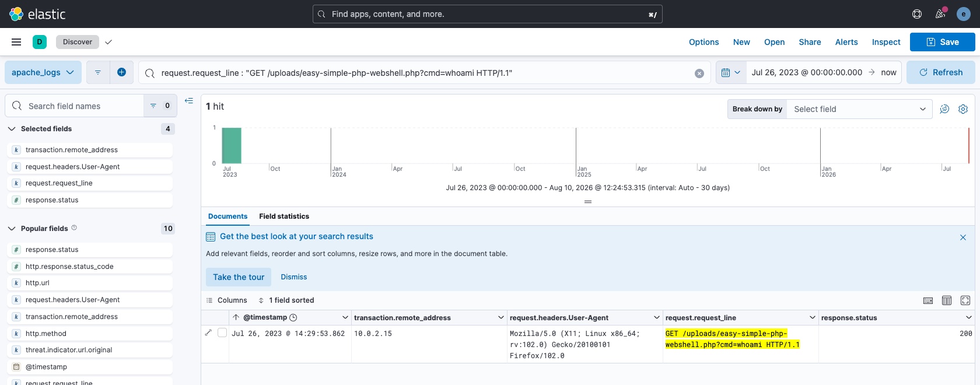Screen dimensions: 980x385
Task: Click the green D space avatar
Action: point(40,42)
